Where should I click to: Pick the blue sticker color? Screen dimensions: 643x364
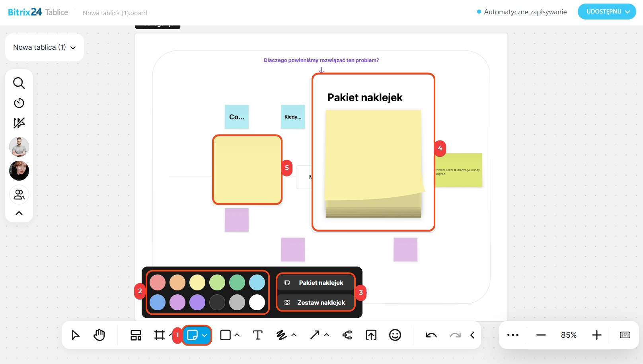click(x=158, y=302)
